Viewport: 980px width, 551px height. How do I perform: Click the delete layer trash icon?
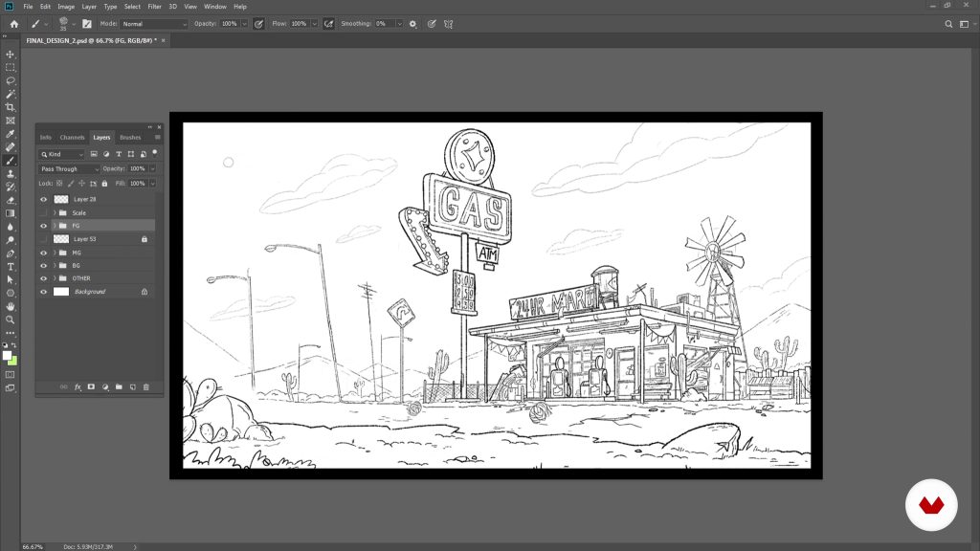click(x=146, y=387)
